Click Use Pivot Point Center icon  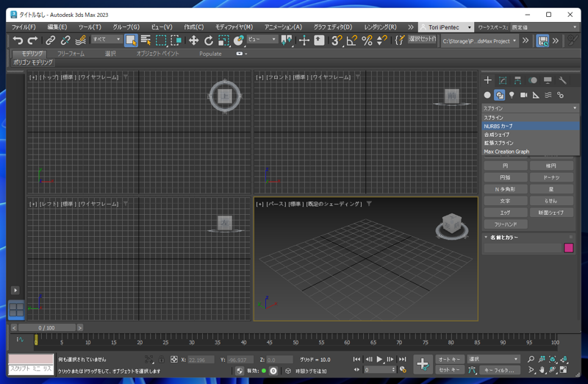[x=287, y=40]
